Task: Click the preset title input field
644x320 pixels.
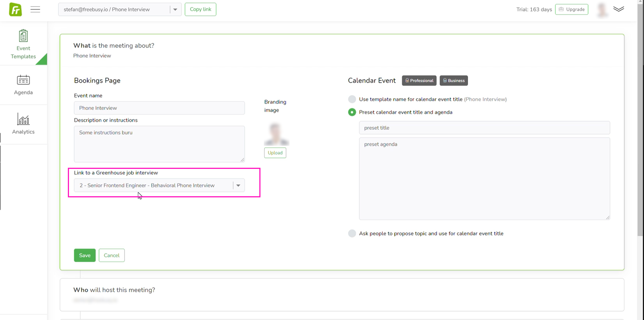Action: [484, 128]
